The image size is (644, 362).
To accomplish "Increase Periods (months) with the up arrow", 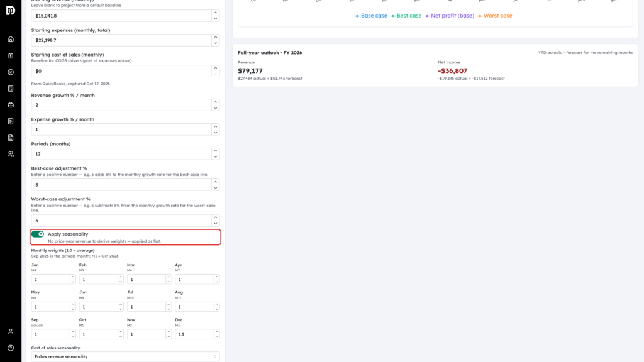I will coord(216,151).
